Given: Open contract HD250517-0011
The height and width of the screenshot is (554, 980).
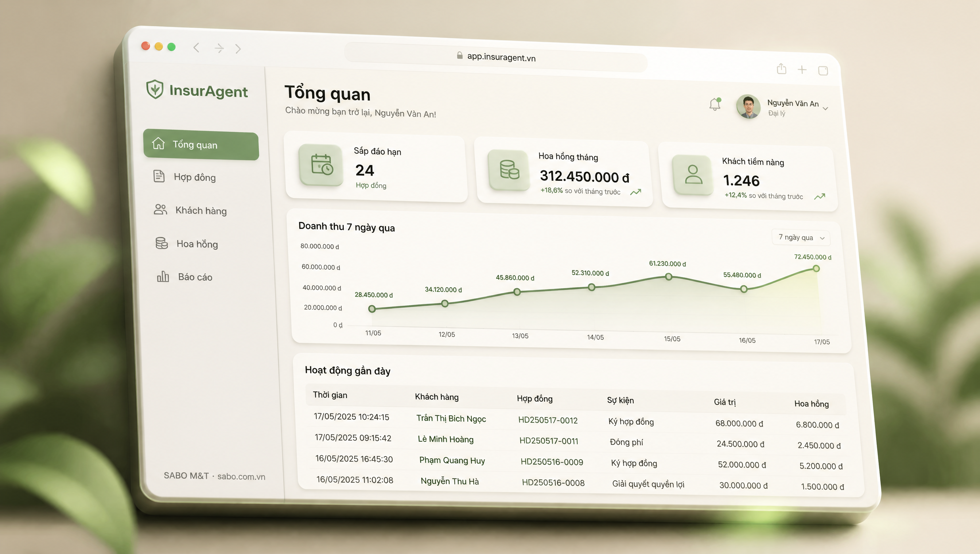Looking at the screenshot, I should (549, 441).
